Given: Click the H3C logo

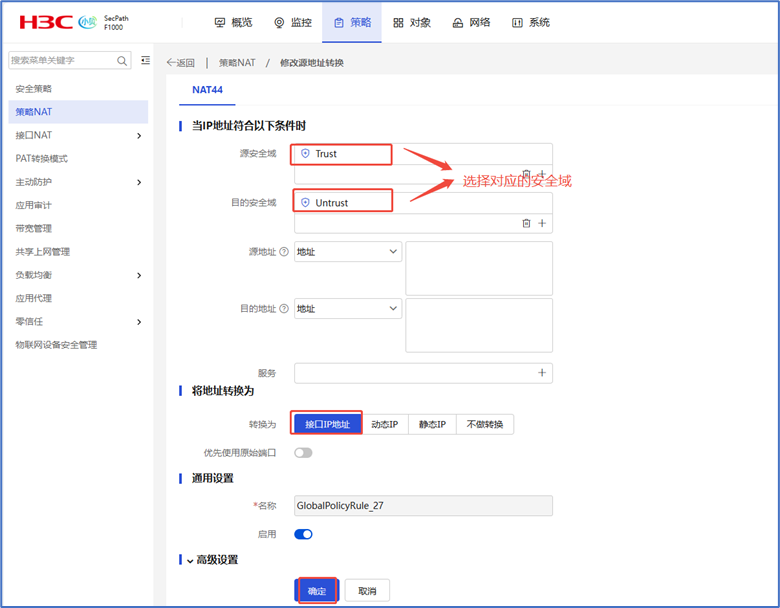Looking at the screenshot, I should (x=46, y=22).
